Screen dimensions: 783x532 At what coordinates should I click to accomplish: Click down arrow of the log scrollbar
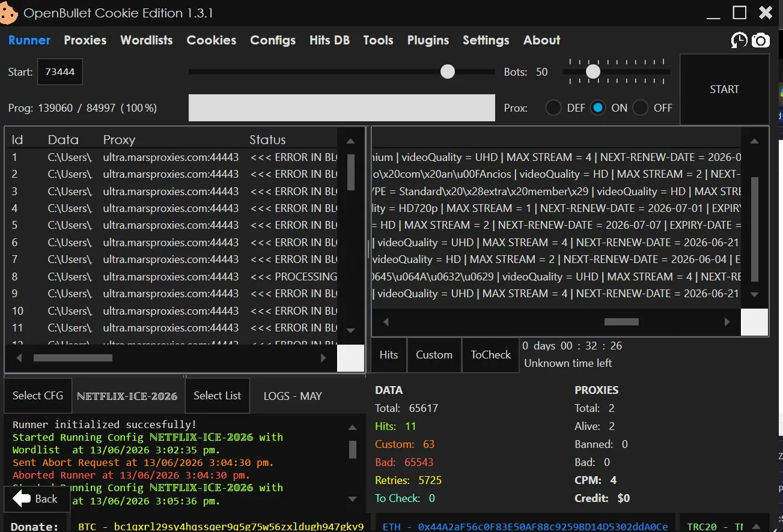click(353, 499)
